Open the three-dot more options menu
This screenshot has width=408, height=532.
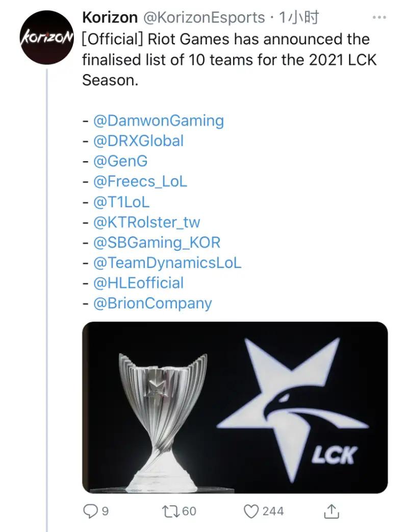379,18
